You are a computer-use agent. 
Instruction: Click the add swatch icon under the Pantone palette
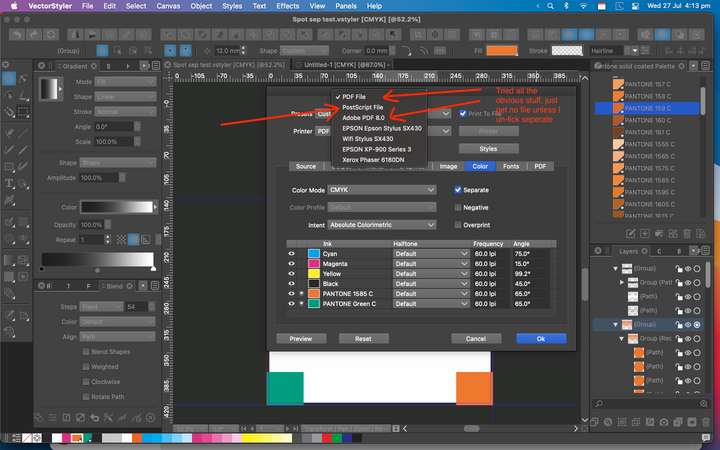[x=645, y=234]
